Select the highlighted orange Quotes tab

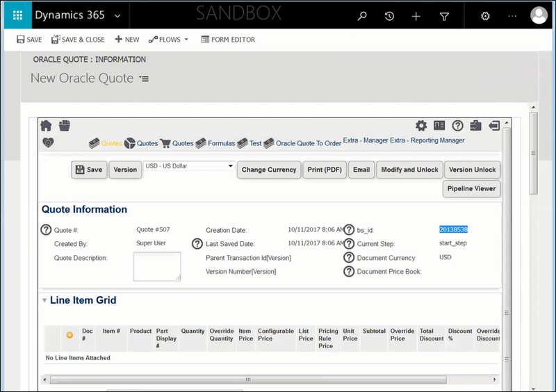pyautogui.click(x=106, y=143)
